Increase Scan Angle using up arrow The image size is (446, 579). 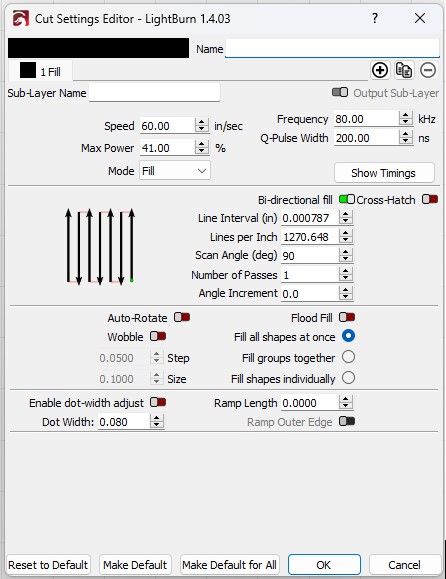coord(346,252)
